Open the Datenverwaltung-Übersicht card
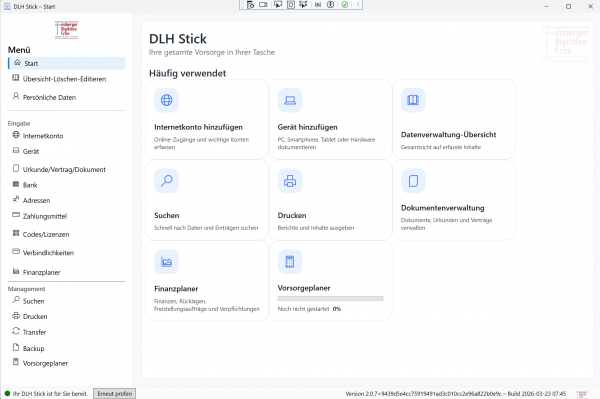 tap(454, 119)
